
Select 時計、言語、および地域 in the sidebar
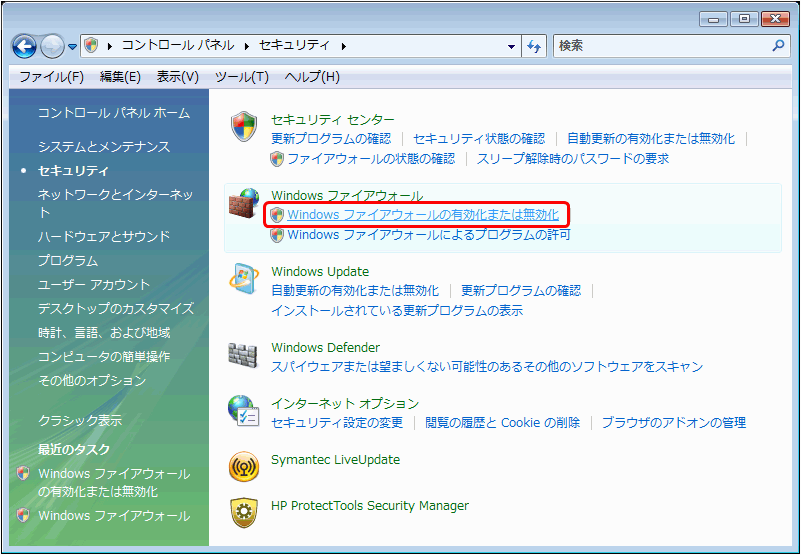coord(104,333)
